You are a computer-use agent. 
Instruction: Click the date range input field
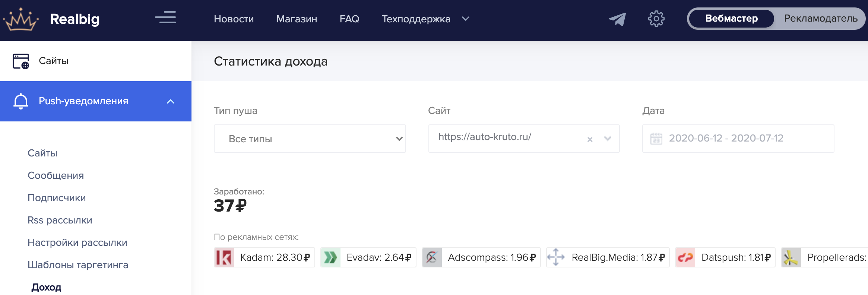point(738,139)
